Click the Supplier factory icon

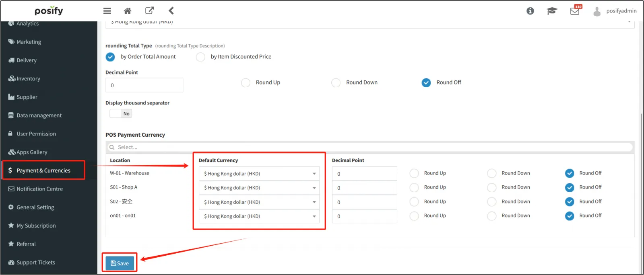pyautogui.click(x=11, y=97)
